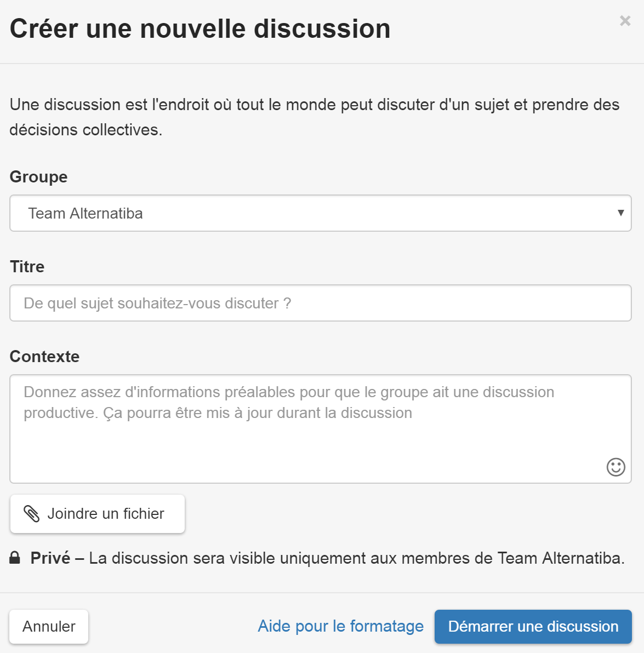Click the Titre input field
Image resolution: width=644 pixels, height=653 pixels.
point(320,303)
